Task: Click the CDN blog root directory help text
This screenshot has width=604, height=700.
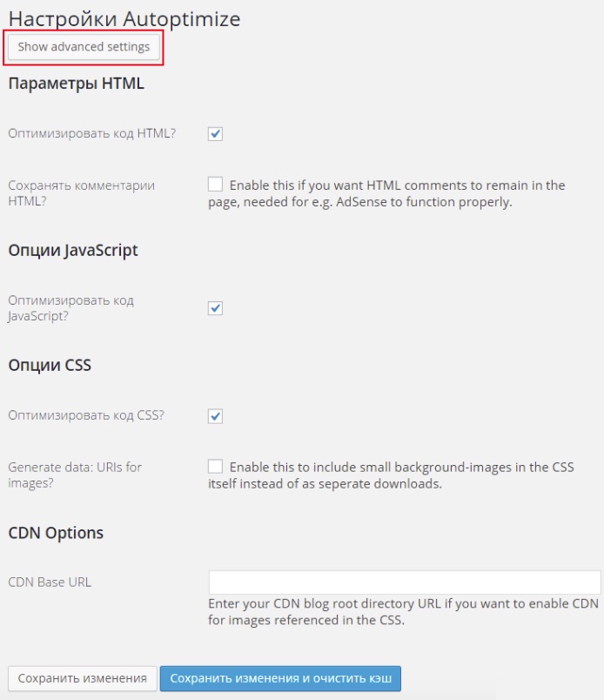Action: point(404,613)
